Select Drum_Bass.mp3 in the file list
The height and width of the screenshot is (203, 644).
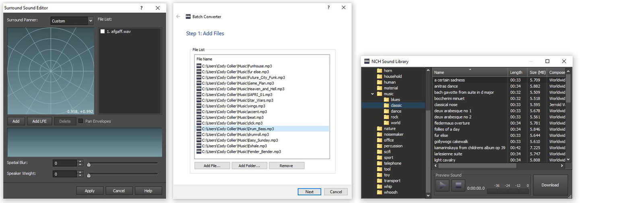click(262, 129)
